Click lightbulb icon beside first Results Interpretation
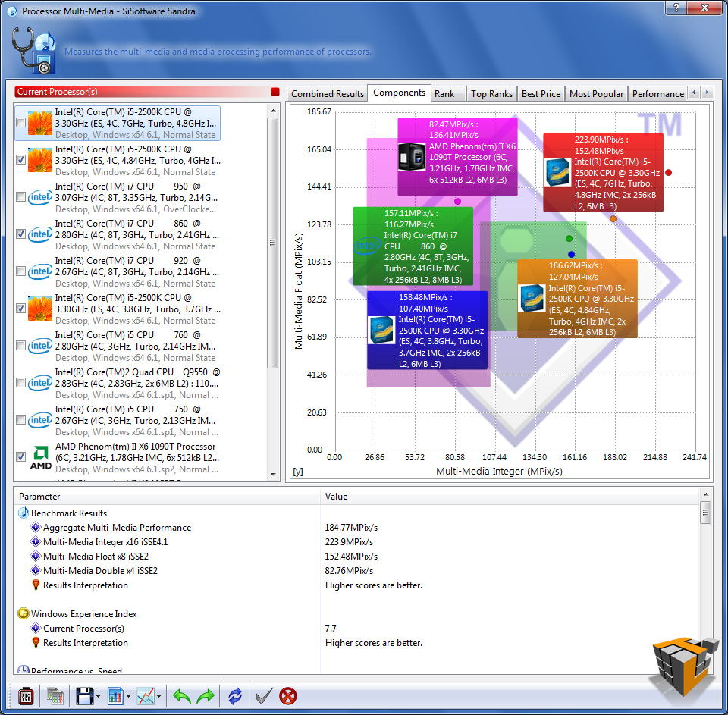Screen dimensions: 728x715 point(36,585)
